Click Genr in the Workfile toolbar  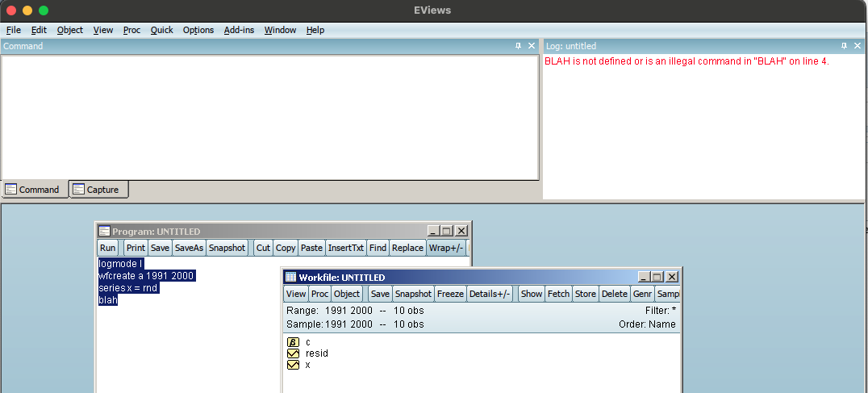(x=642, y=294)
